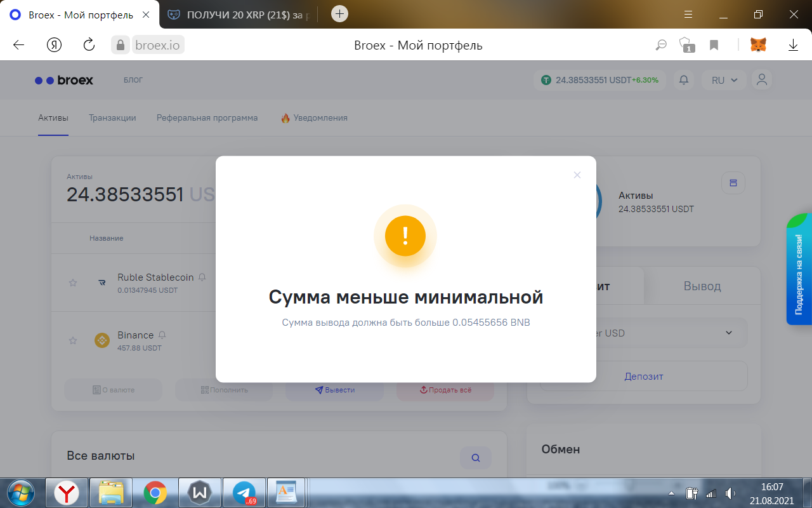Click the О валюте button

[x=114, y=390]
